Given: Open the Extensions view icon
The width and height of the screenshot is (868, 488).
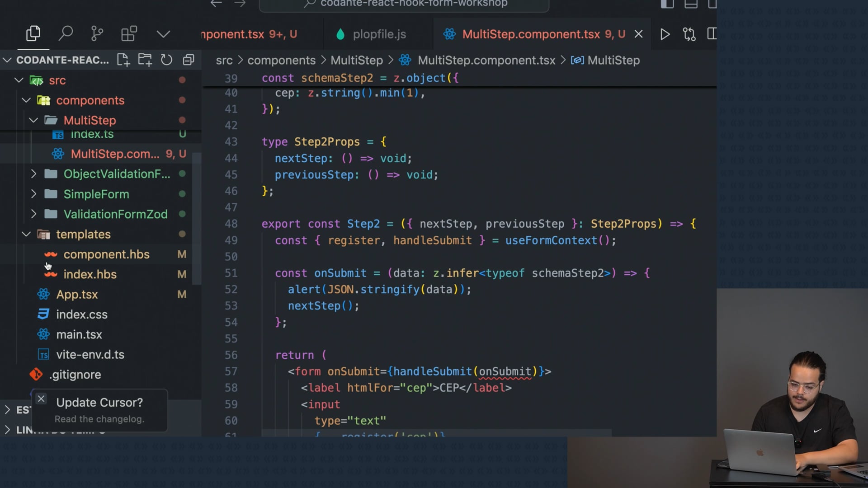Looking at the screenshot, I should click(x=129, y=34).
